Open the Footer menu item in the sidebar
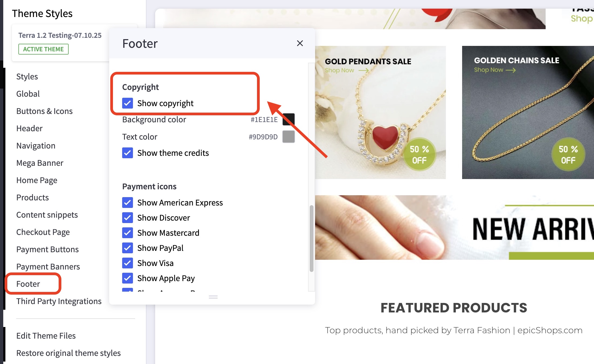 (x=28, y=284)
